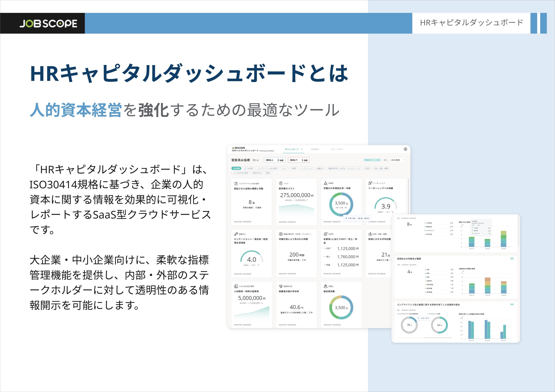The image size is (555, 392).
Task: Click the 閾値以下 1 指標 box
Action: [x=299, y=160]
